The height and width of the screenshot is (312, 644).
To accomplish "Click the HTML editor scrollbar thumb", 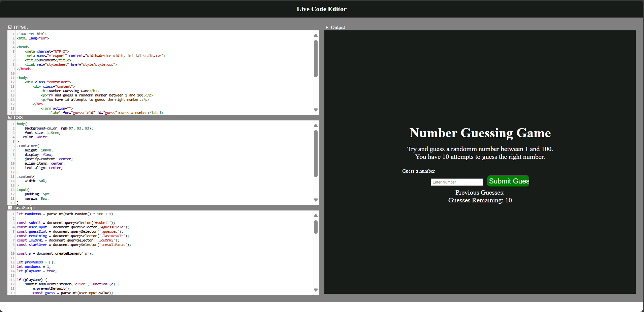I will [x=316, y=59].
